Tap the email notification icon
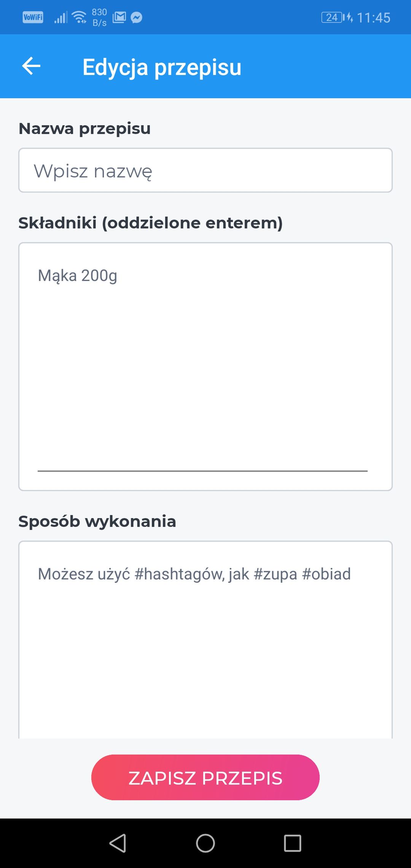The image size is (411, 868). pyautogui.click(x=119, y=17)
